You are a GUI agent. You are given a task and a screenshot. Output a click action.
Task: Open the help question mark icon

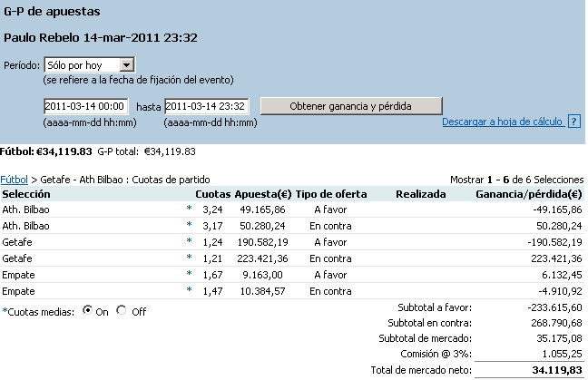(x=573, y=122)
